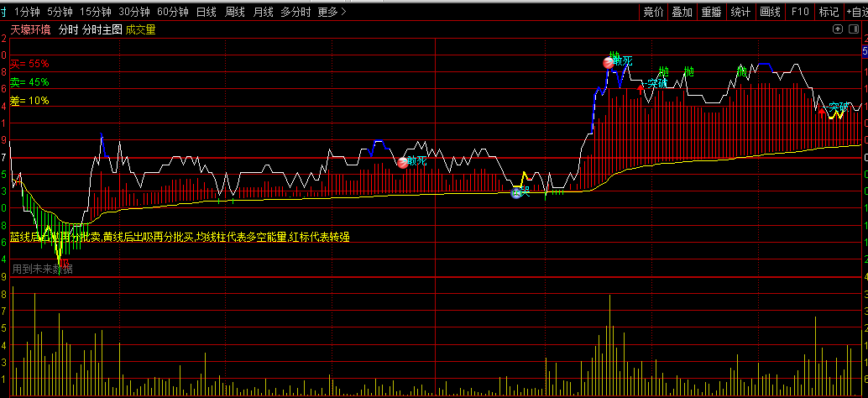This screenshot has width=868, height=398.
Task: Click the 竞价 auction button
Action: coord(653,12)
